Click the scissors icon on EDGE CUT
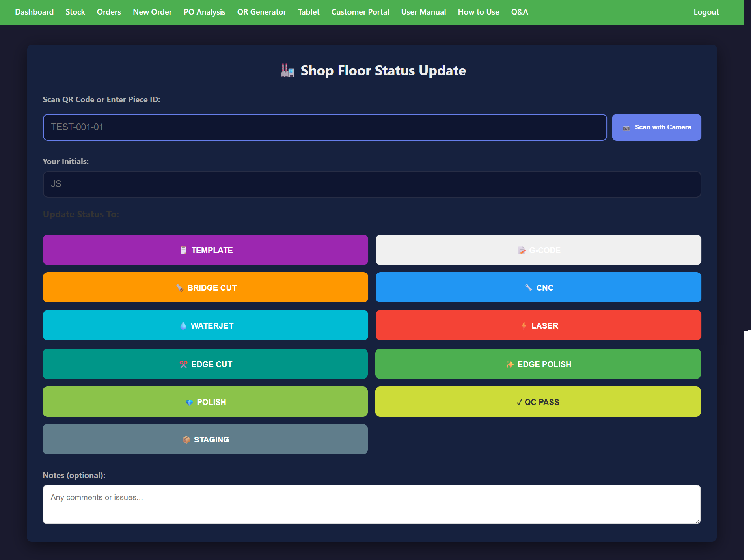The image size is (751, 560). coord(183,364)
